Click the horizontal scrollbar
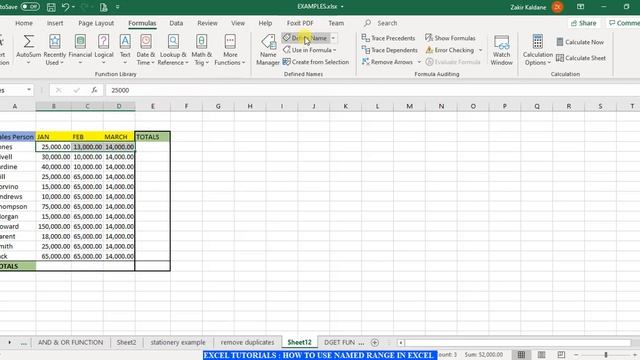The image size is (640, 360). click(518, 342)
